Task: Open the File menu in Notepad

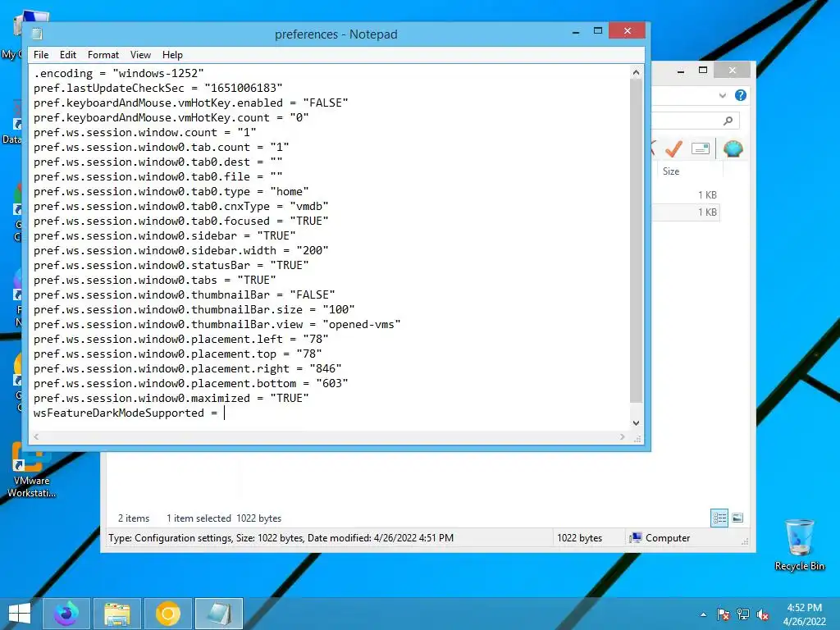Action: coord(41,55)
